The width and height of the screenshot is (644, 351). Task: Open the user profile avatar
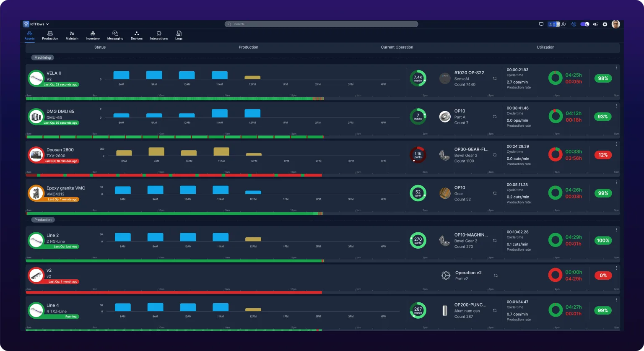pyautogui.click(x=615, y=24)
